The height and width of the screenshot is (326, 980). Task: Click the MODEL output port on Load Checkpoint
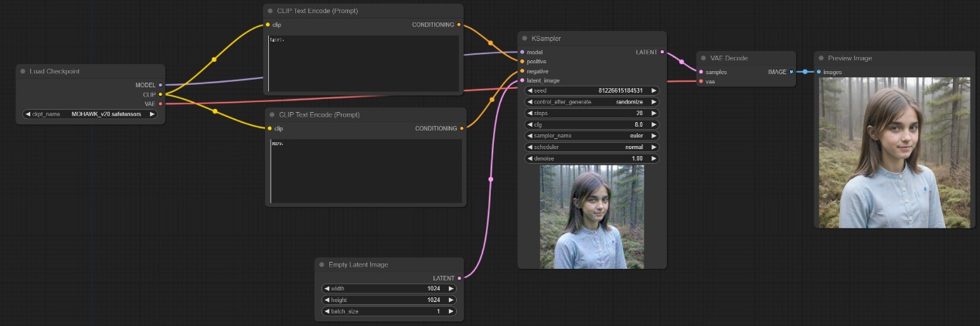pos(160,85)
